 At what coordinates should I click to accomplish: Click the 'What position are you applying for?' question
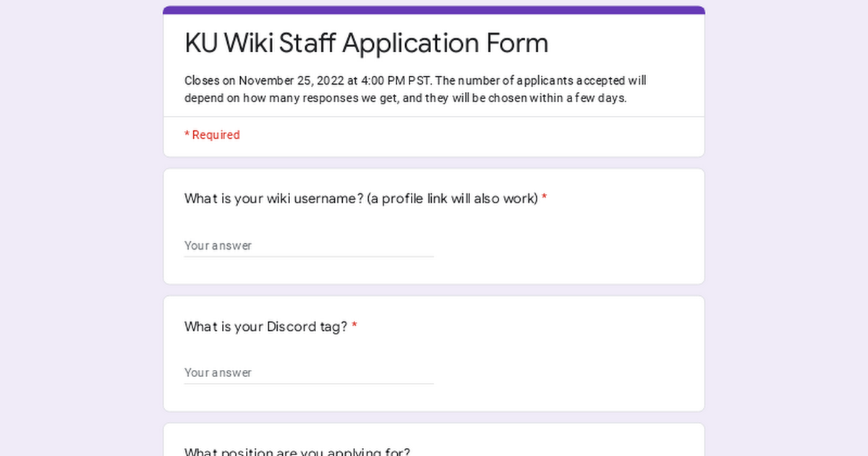[297, 452]
